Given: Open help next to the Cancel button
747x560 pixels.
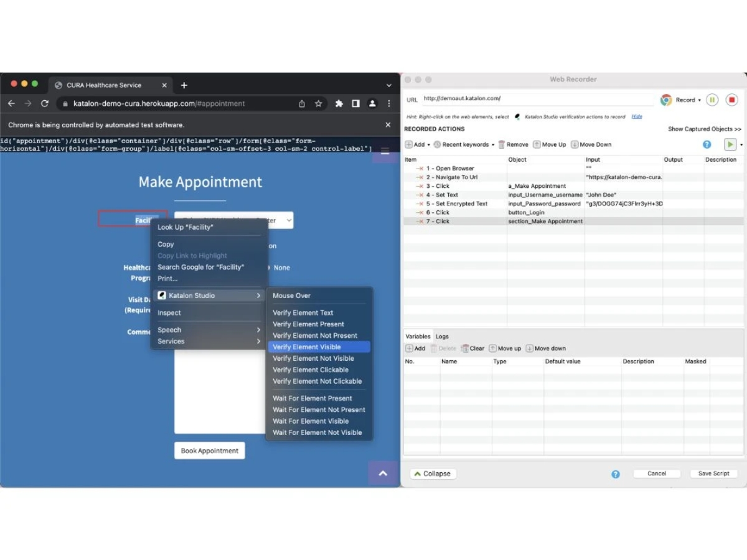Looking at the screenshot, I should coord(616,474).
